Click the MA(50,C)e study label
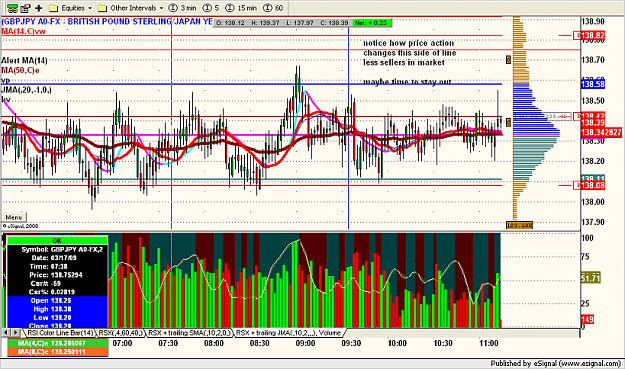The height and width of the screenshot is (369, 625). 20,71
